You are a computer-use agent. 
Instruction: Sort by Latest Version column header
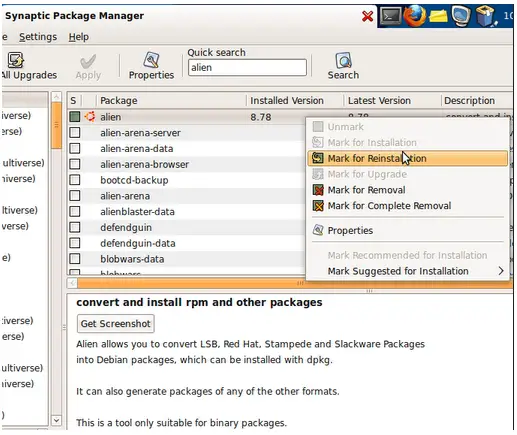coord(392,100)
